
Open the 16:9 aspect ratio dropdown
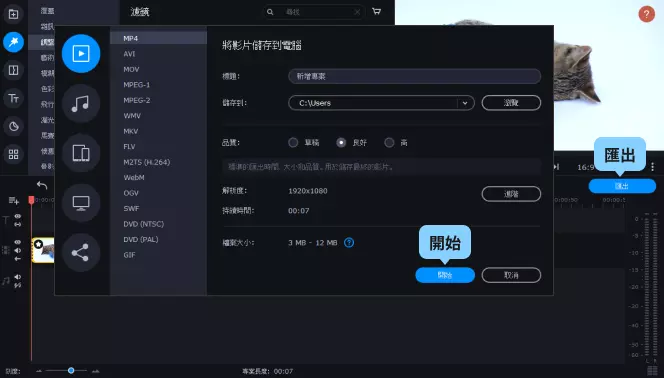pyautogui.click(x=586, y=167)
